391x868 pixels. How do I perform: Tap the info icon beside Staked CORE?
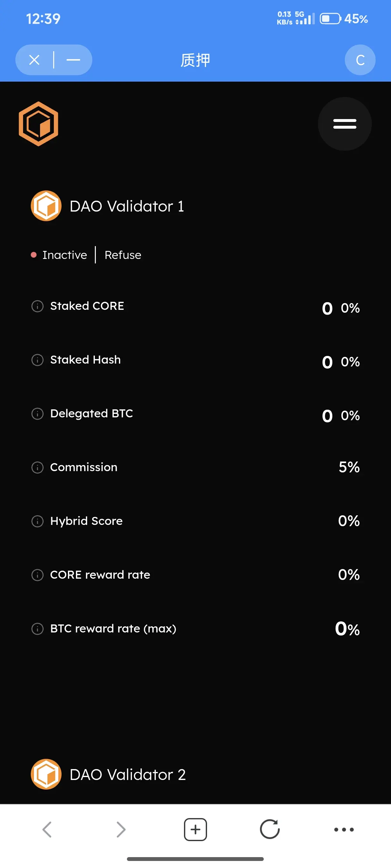[37, 306]
